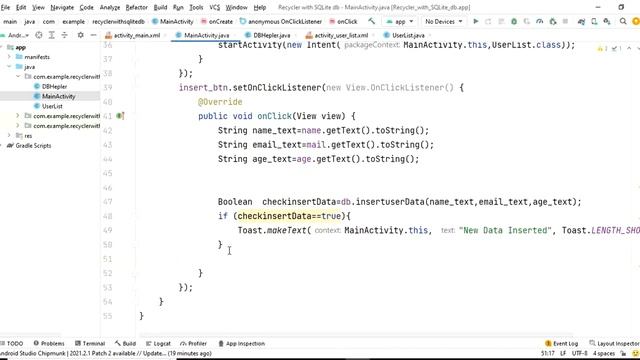Viewport: 640px width, 360px height.
Task: Click the Make Project hammer icon
Action: coord(371,21)
